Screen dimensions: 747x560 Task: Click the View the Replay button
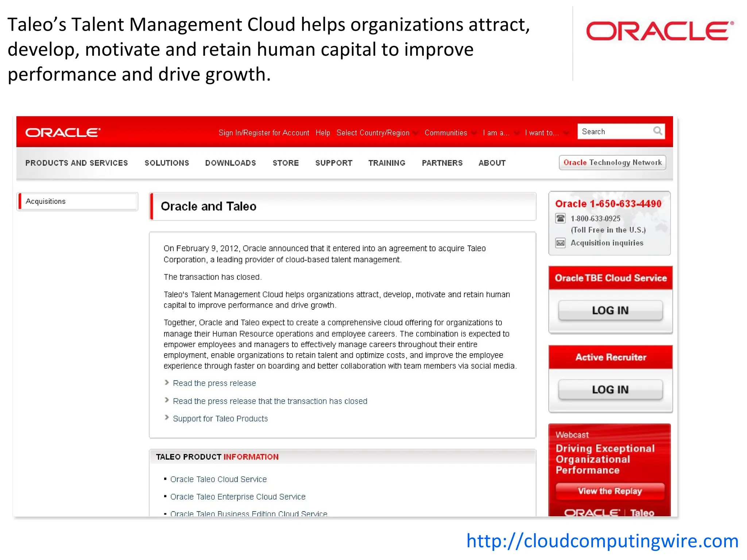(x=610, y=491)
